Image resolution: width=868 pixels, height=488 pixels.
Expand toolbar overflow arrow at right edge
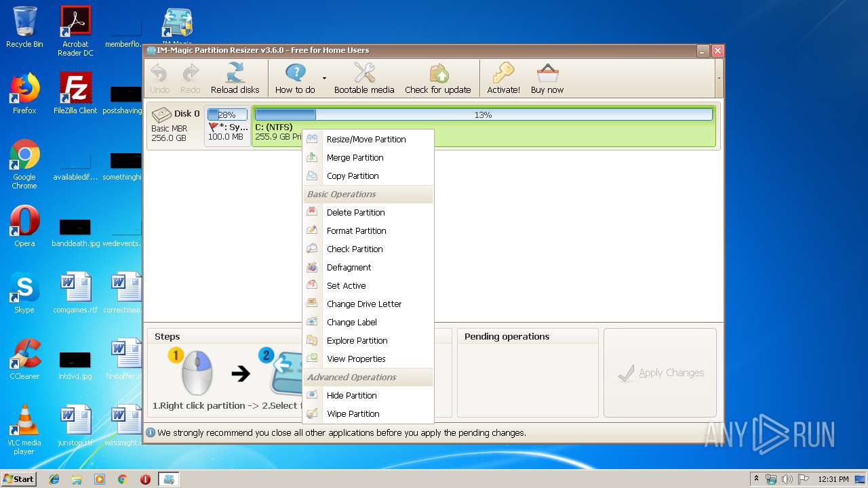point(719,78)
